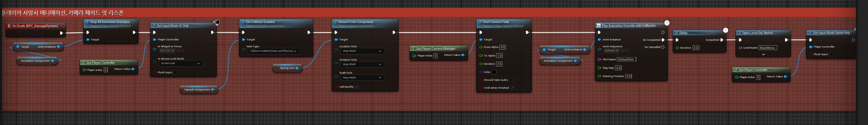Select the Capsule Component variable node label
Viewport: 868px width, 125px height.
click(x=197, y=90)
